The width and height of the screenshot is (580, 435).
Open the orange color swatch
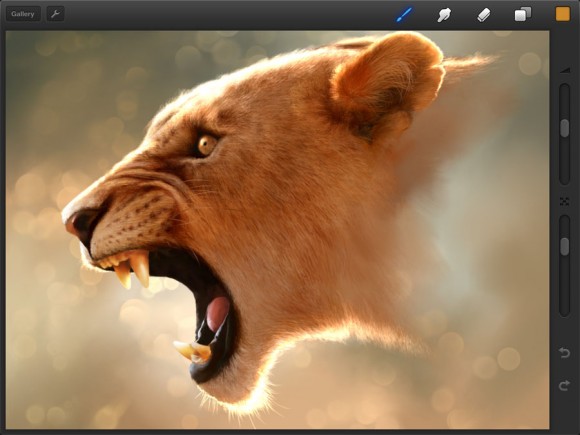563,14
